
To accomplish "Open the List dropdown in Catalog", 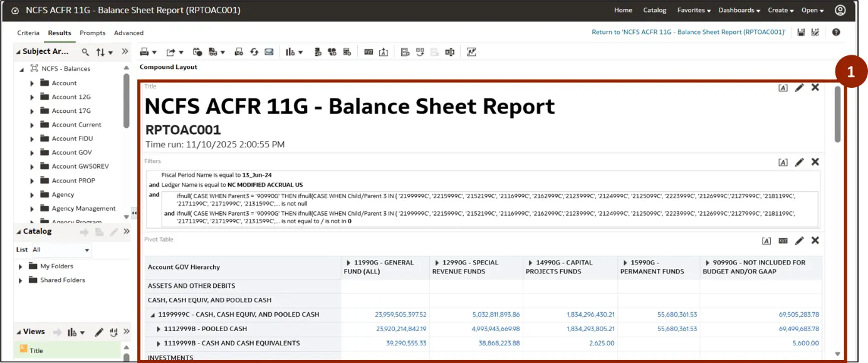I will [61, 250].
